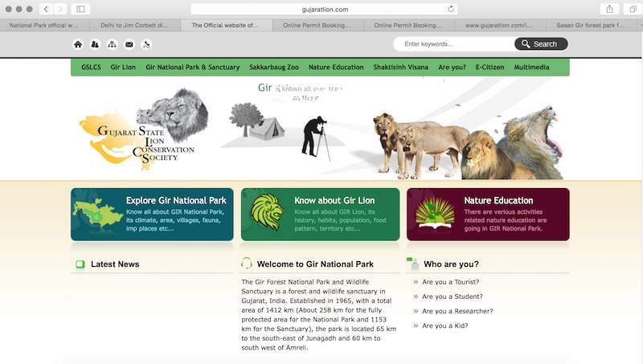Click the green lion head icon

267,212
